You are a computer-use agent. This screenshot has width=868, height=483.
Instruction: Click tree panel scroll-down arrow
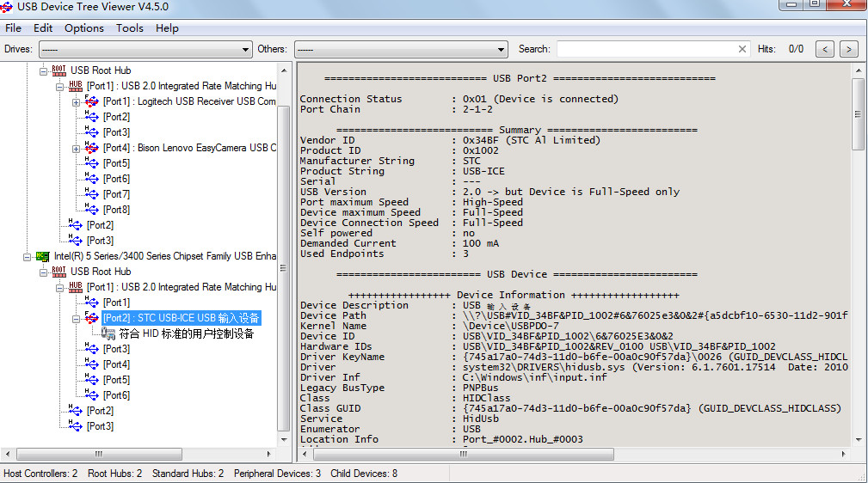point(283,440)
